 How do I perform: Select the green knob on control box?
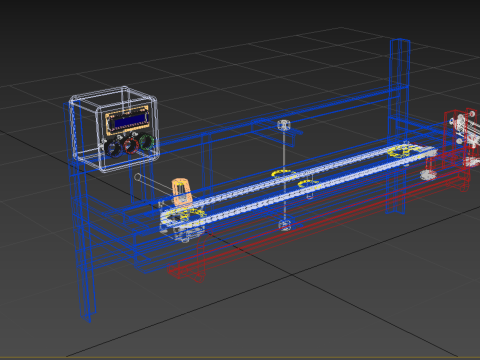click(146, 142)
